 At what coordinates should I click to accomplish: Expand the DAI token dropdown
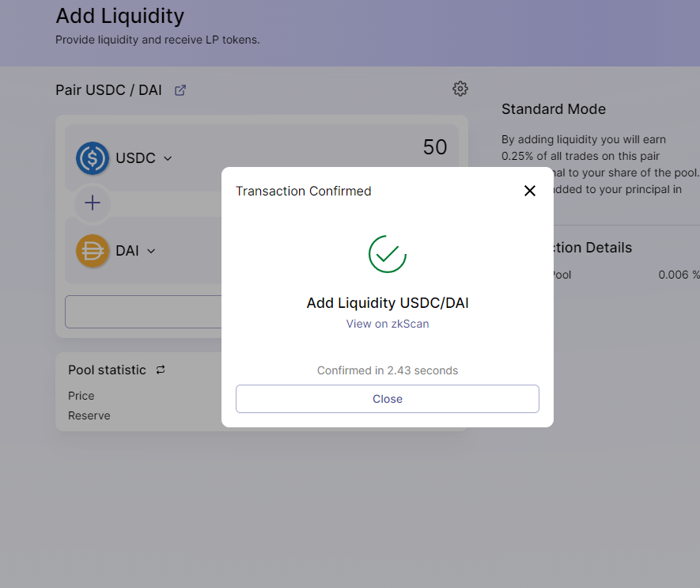click(x=151, y=251)
